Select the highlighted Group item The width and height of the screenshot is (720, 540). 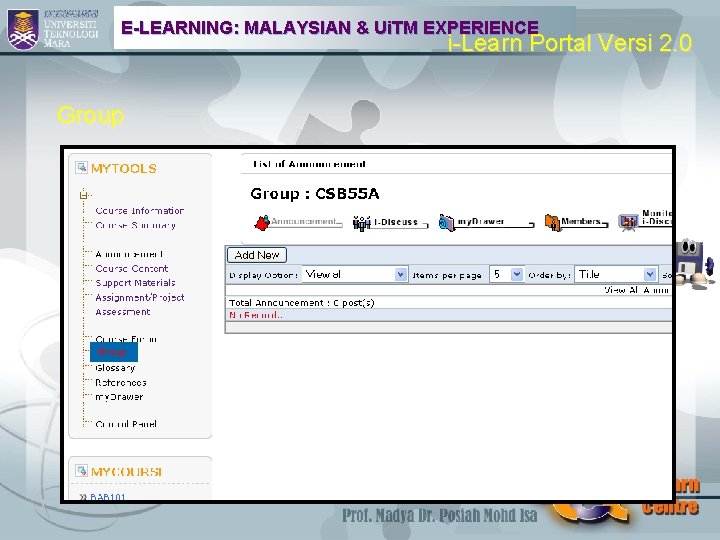point(113,352)
